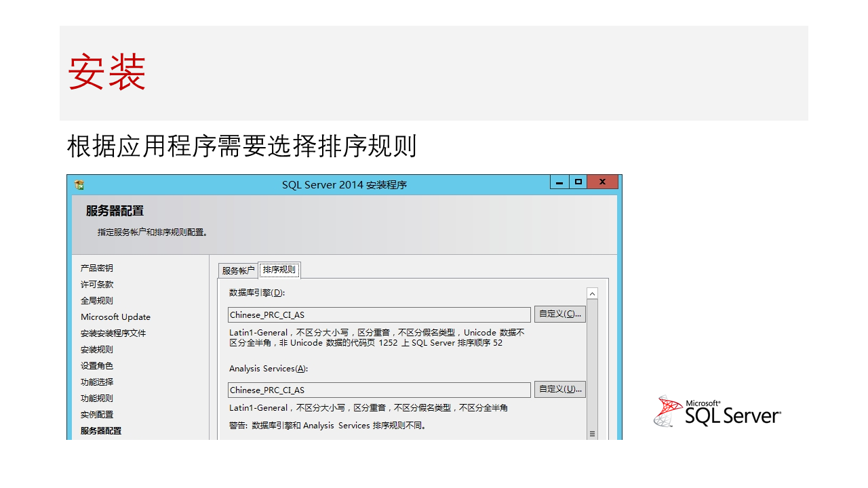Select 许可条款 step in sidebar
The image size is (868, 488).
[x=97, y=285]
